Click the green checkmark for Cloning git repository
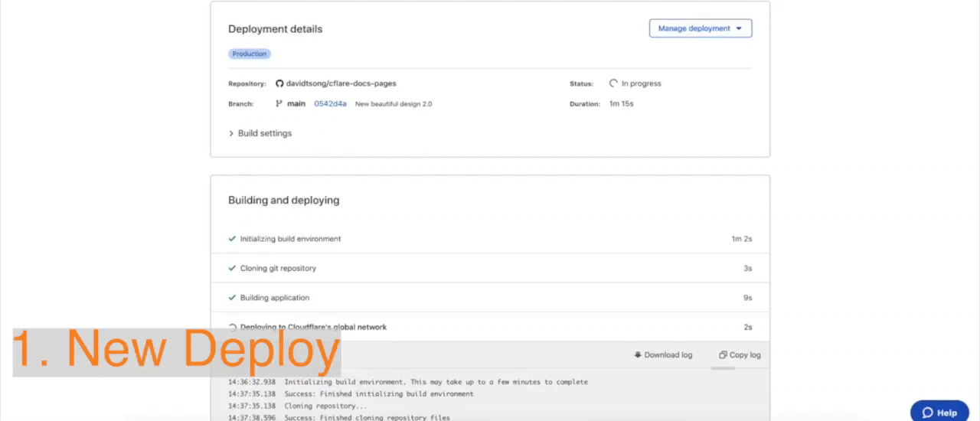This screenshot has width=980, height=421. pyautogui.click(x=232, y=268)
